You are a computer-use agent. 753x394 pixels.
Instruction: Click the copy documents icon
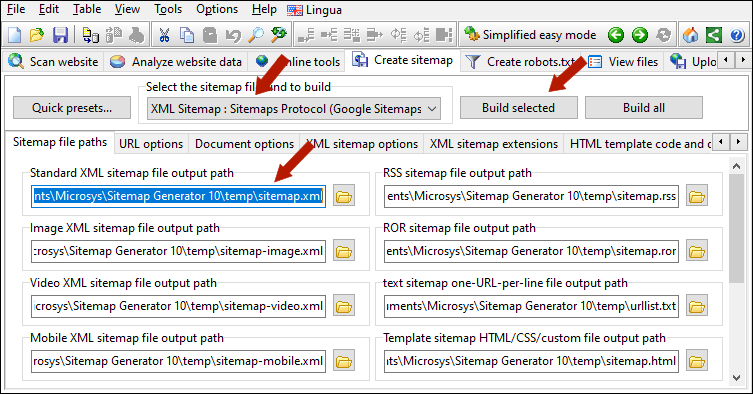187,35
